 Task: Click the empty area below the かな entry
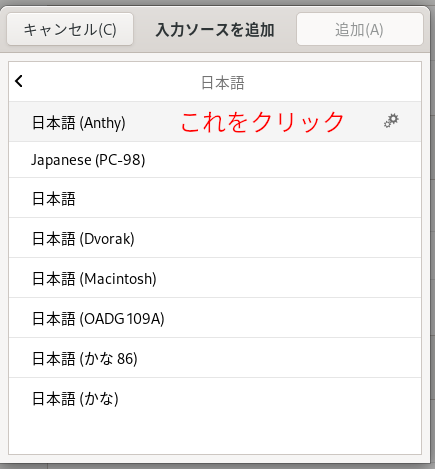pos(215,436)
